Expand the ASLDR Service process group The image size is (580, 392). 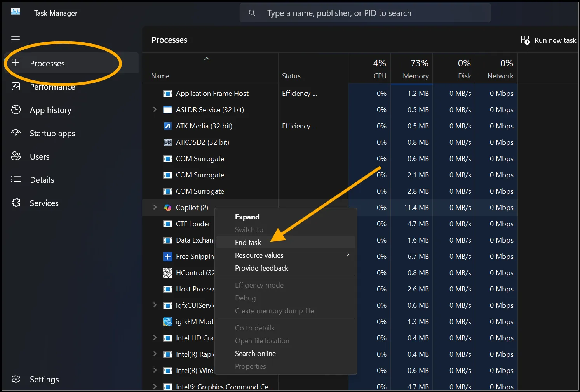click(155, 109)
